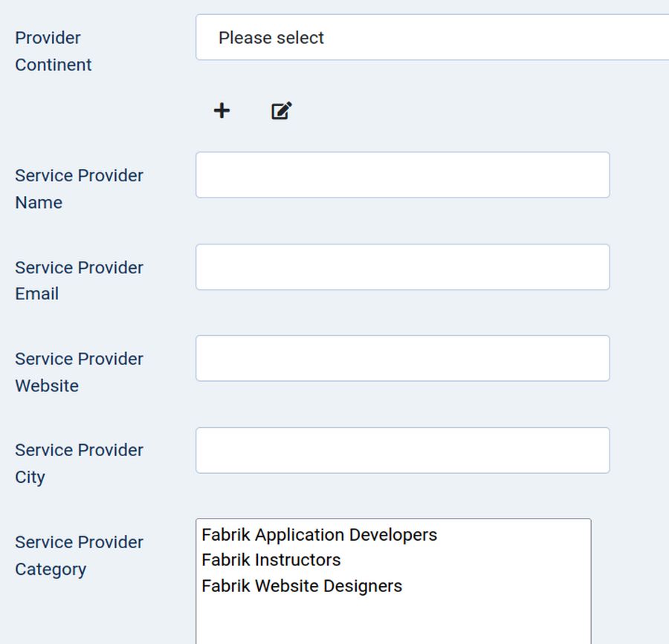Viewport: 669px width, 644px height.
Task: Click the edit pencil icon below continent
Action: [x=281, y=111]
